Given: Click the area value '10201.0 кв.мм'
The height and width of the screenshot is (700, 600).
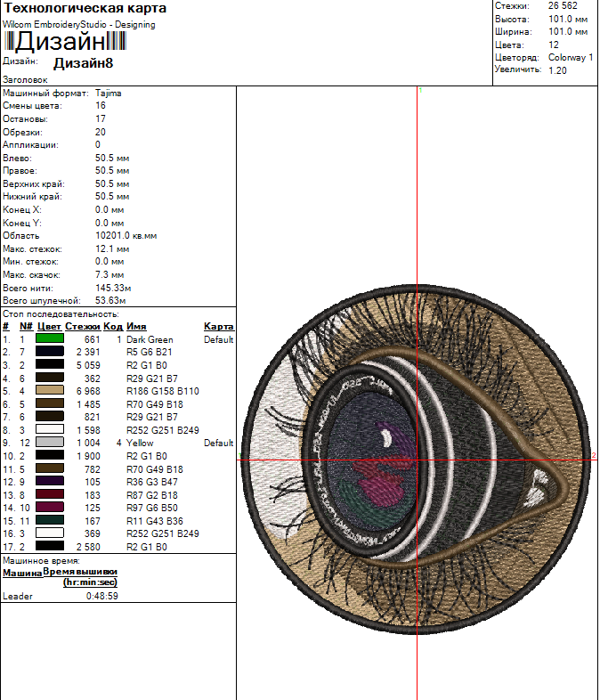Looking at the screenshot, I should tap(126, 235).
